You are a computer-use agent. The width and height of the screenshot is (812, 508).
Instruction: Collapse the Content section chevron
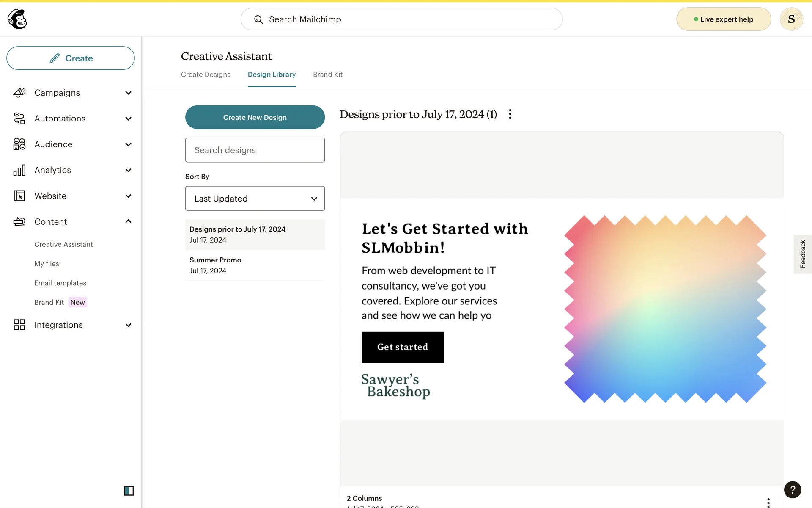tap(128, 221)
